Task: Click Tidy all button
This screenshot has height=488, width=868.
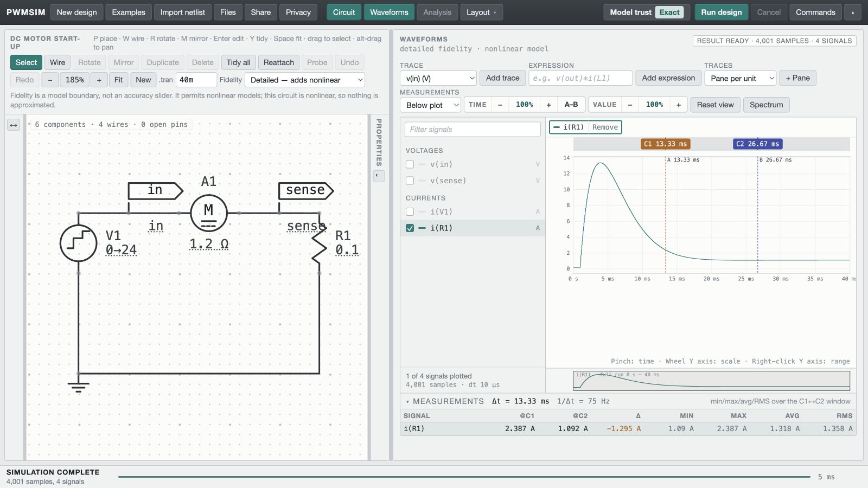Action: [x=238, y=62]
